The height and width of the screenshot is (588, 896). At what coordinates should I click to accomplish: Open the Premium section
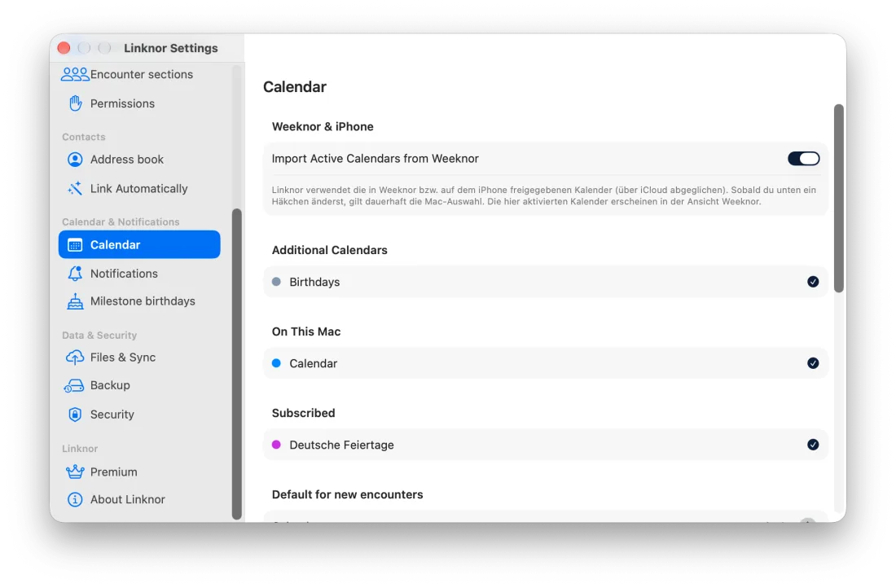(x=139, y=472)
